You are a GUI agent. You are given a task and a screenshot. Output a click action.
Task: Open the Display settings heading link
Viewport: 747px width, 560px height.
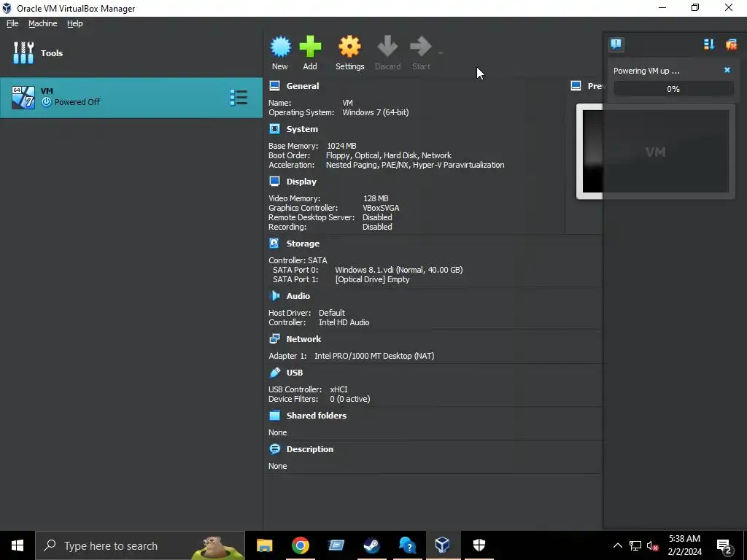click(x=301, y=182)
